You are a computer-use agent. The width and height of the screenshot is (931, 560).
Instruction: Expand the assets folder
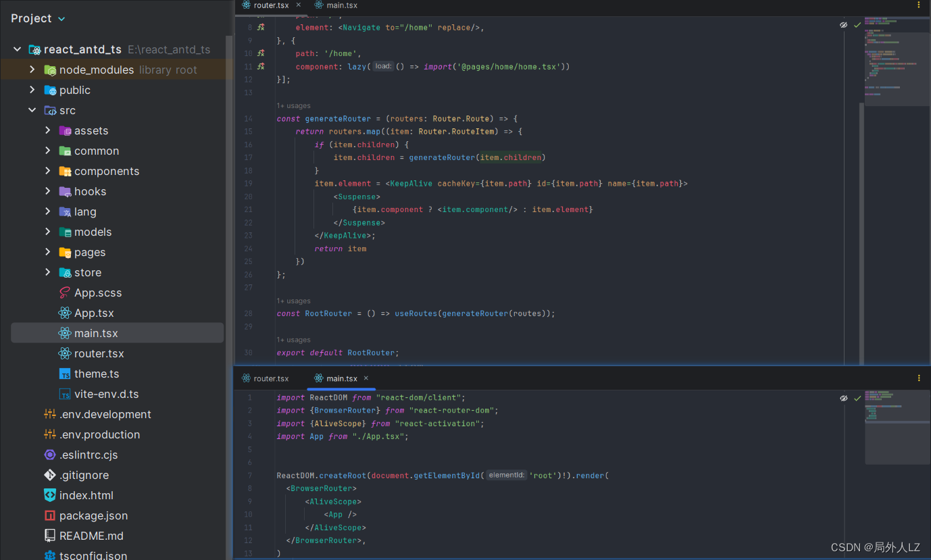point(47,130)
